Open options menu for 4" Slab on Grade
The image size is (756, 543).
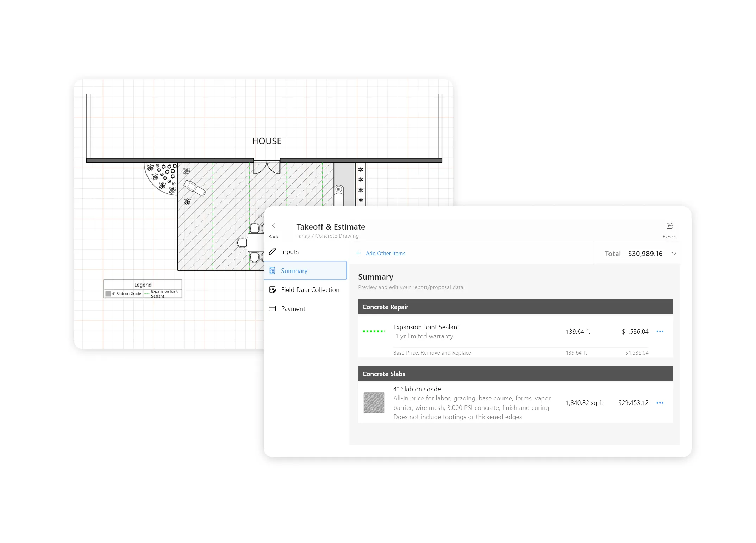(x=660, y=402)
